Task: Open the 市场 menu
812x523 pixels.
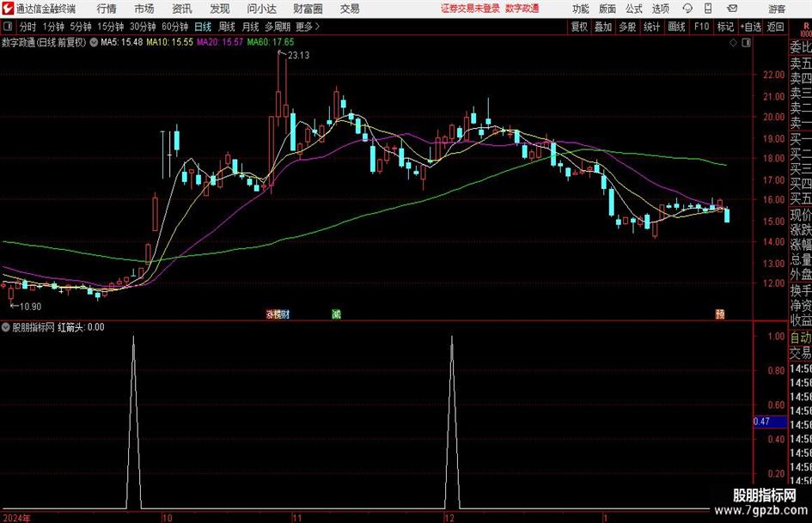Action: pyautogui.click(x=144, y=9)
